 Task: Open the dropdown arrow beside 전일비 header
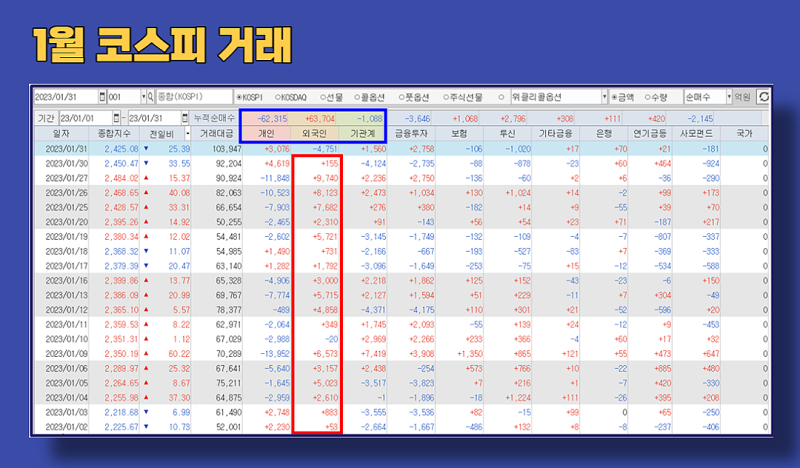click(x=187, y=134)
